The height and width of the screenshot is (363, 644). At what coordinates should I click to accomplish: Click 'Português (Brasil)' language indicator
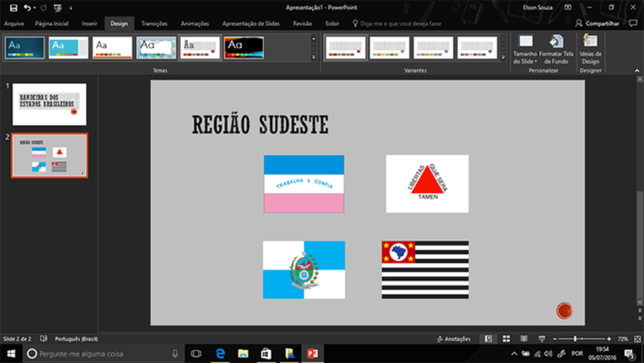pyautogui.click(x=77, y=339)
